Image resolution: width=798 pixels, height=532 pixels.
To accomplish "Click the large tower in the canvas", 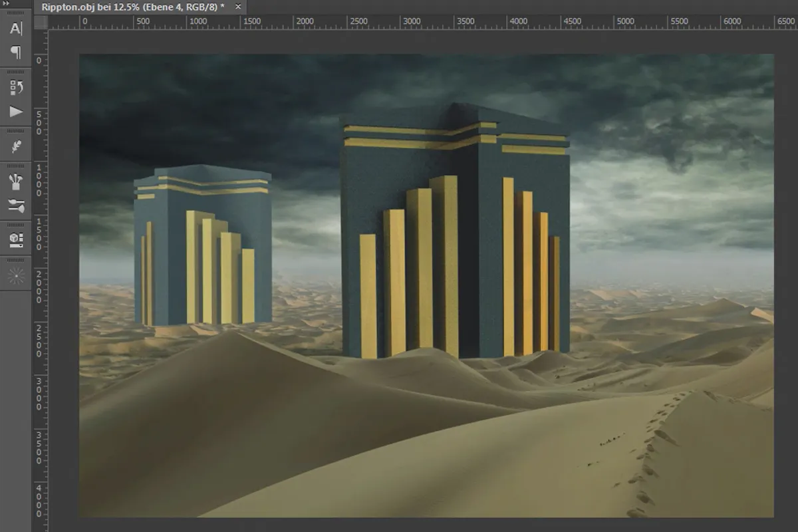I will click(x=456, y=233).
